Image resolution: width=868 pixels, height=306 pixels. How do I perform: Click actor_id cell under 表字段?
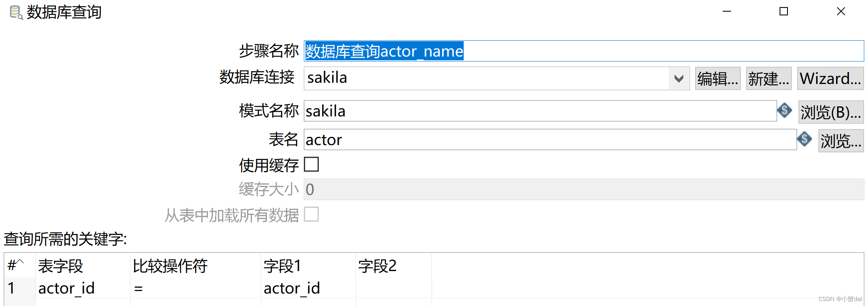pos(83,288)
